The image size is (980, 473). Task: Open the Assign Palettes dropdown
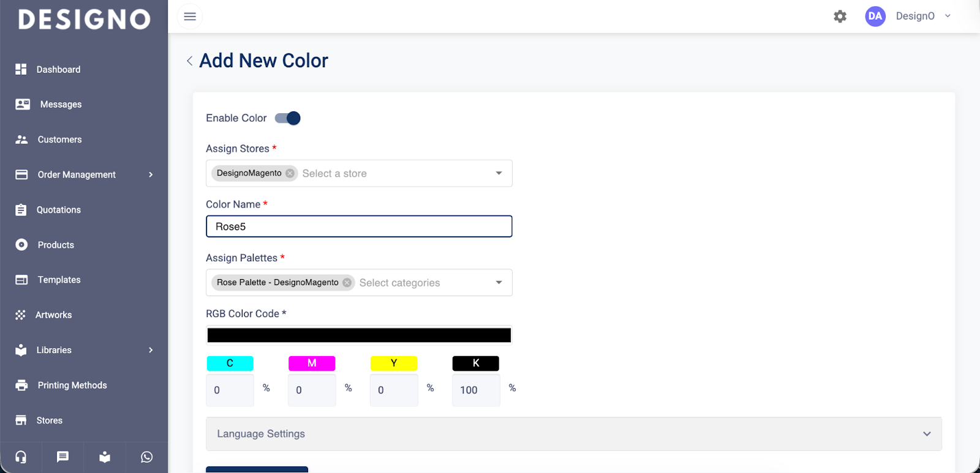(x=499, y=283)
